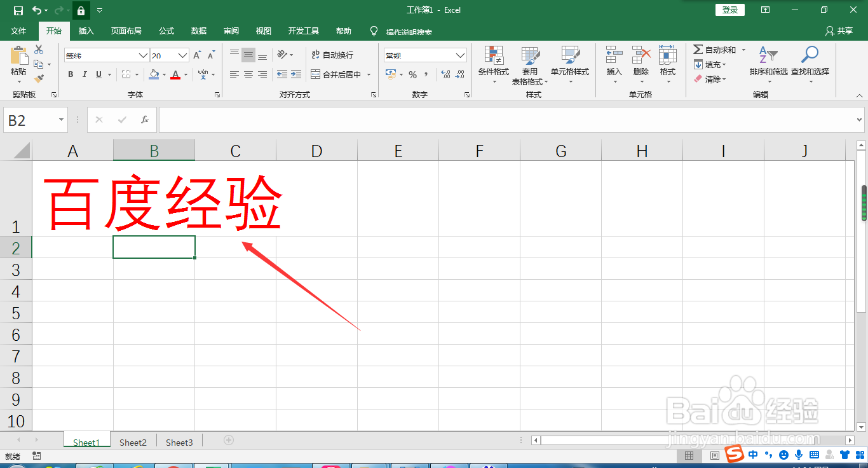The image size is (868, 468).
Task: Click the Insert Function fx button
Action: [x=145, y=120]
